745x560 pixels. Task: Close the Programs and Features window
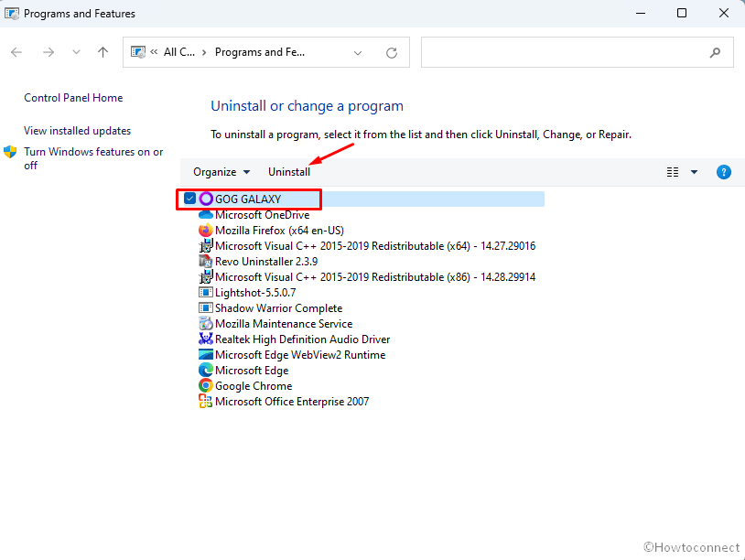724,14
